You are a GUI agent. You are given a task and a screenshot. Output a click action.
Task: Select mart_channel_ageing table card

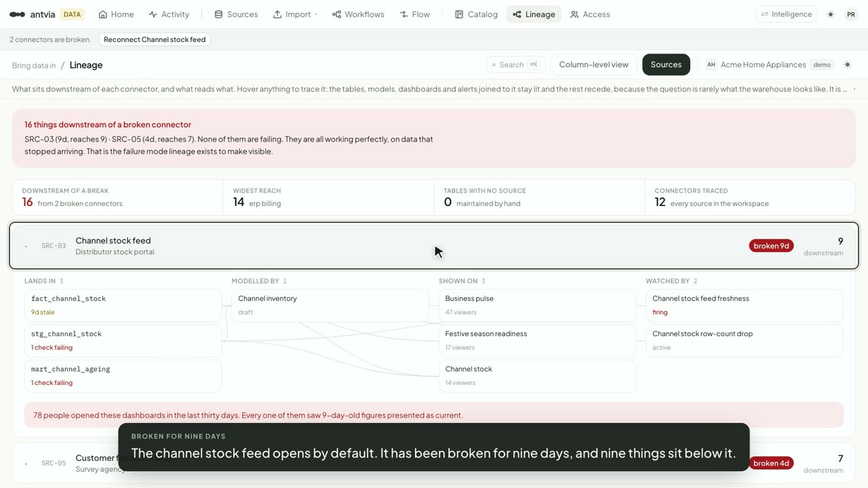click(x=123, y=375)
